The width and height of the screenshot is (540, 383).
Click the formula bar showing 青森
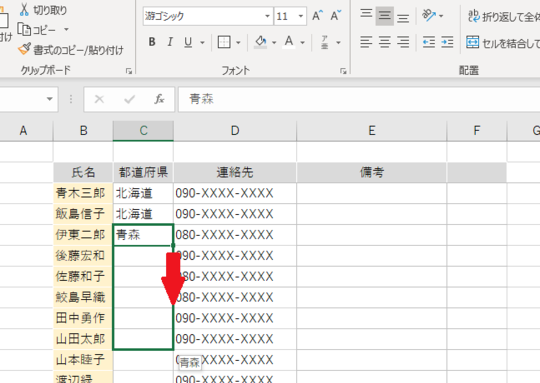(359, 99)
